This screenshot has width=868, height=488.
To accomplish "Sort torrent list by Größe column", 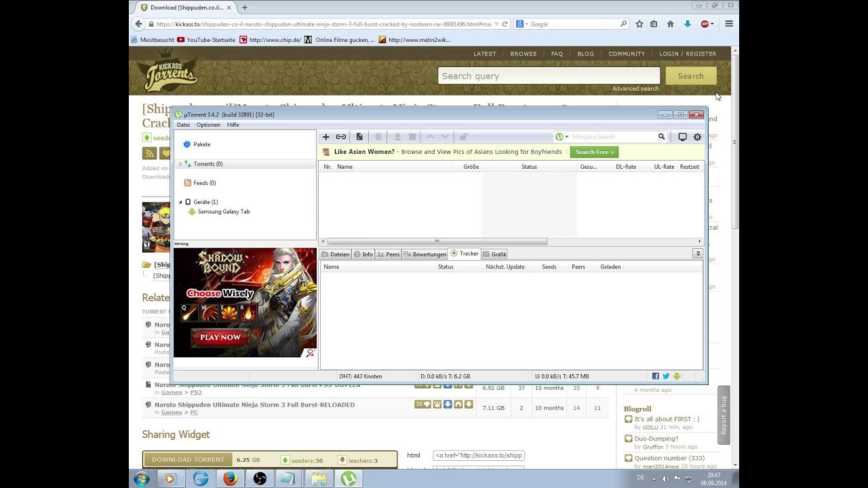I will point(471,167).
